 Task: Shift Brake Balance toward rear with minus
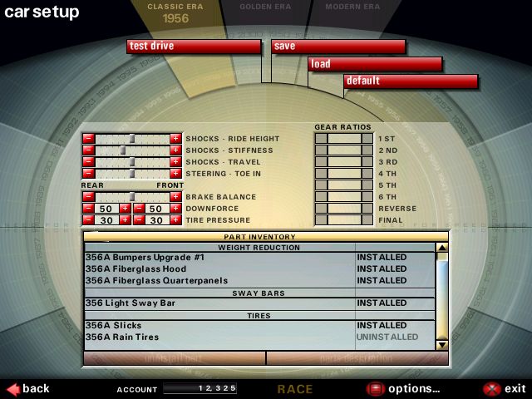click(89, 197)
